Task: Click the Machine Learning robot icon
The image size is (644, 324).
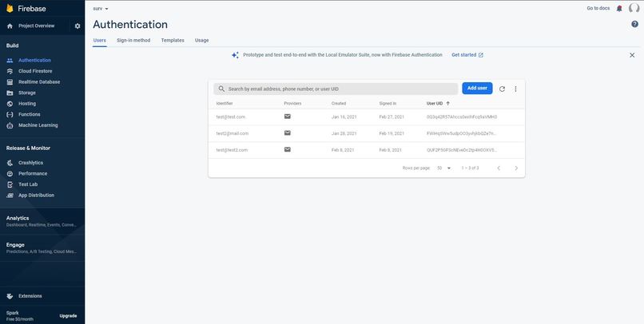Action: point(10,125)
